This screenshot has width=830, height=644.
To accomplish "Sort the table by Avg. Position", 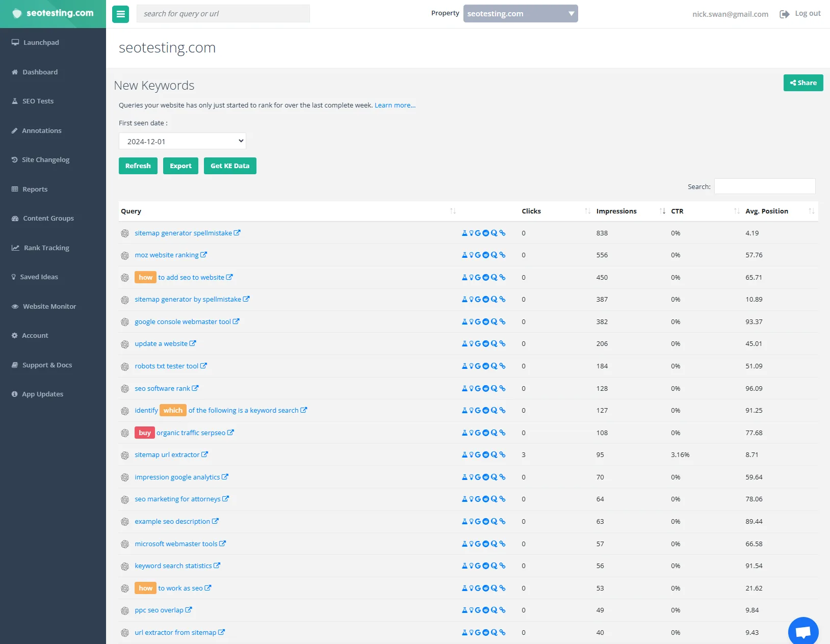I will pyautogui.click(x=766, y=211).
